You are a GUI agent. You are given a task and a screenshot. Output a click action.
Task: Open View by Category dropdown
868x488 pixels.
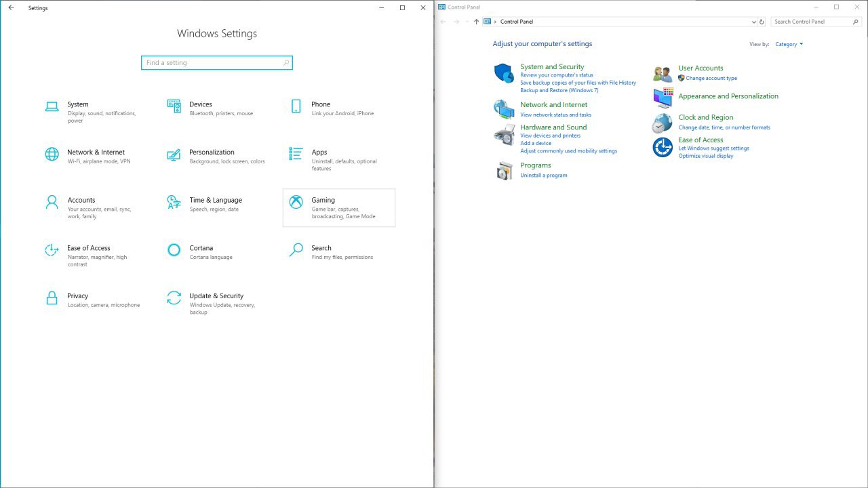click(x=789, y=44)
